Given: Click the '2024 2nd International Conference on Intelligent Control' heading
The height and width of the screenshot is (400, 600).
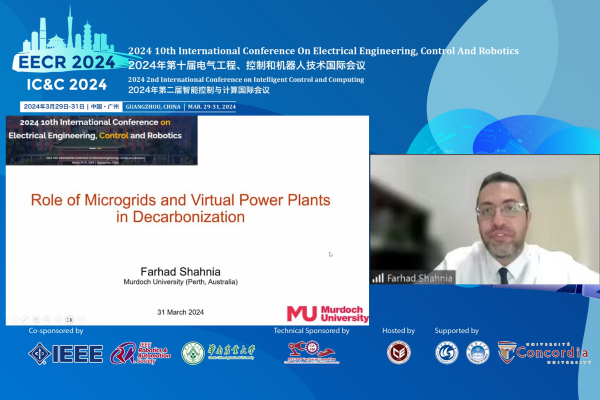Looking at the screenshot, I should pos(246,80).
